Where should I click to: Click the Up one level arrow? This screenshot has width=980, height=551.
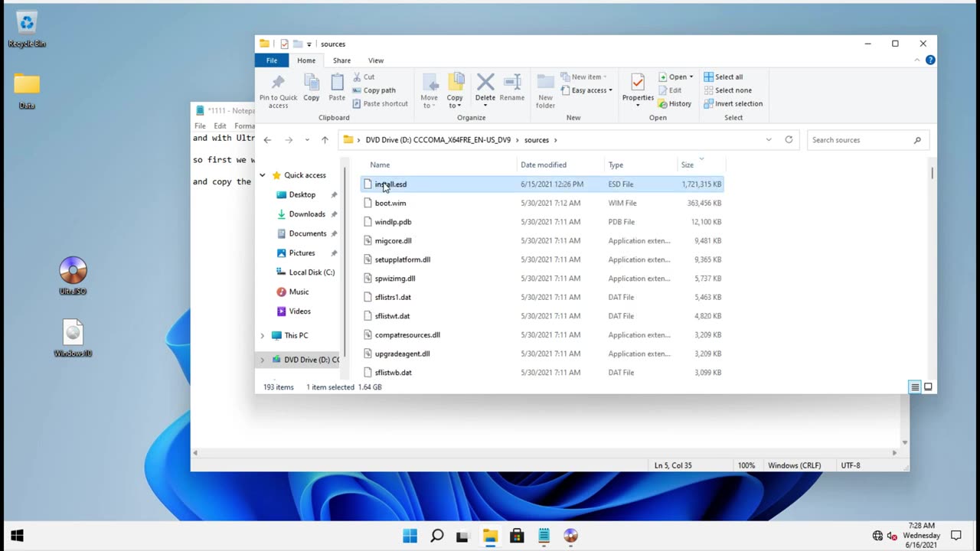[325, 140]
